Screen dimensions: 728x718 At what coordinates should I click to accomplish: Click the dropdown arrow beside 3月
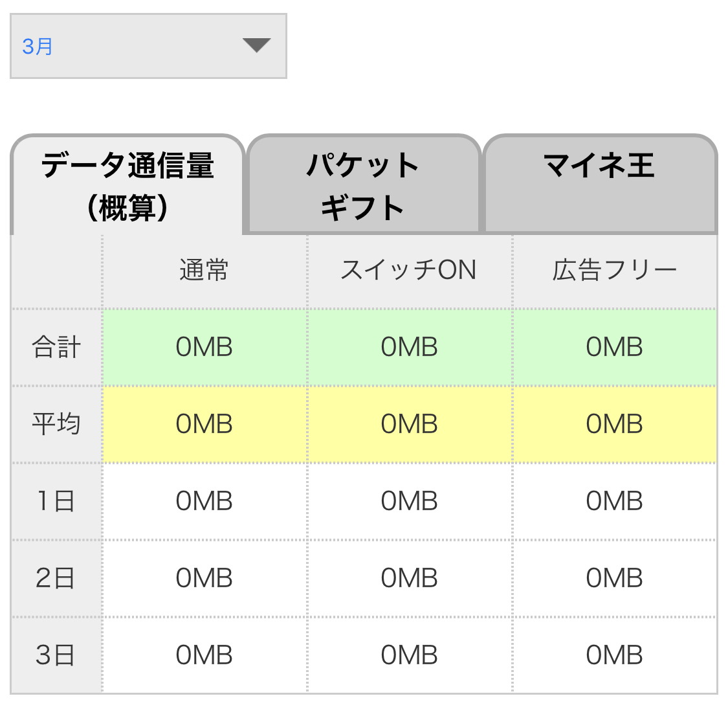[x=256, y=45]
